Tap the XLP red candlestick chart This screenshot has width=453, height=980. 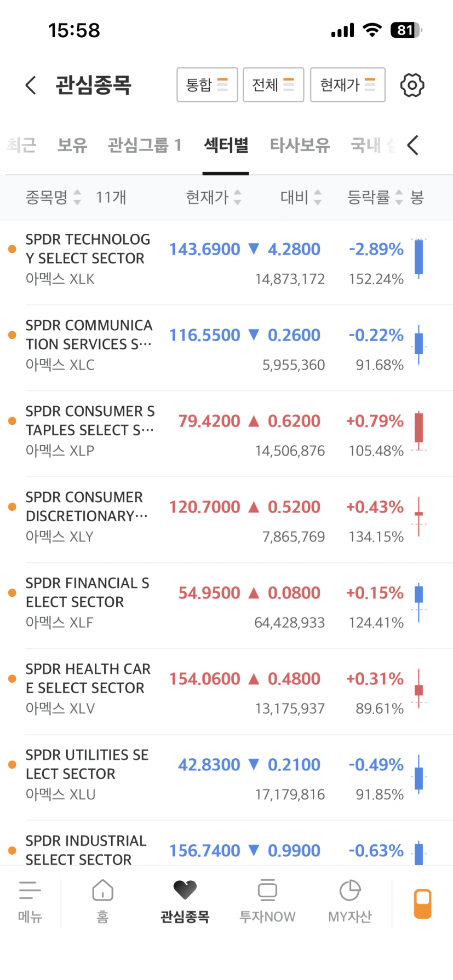418,430
